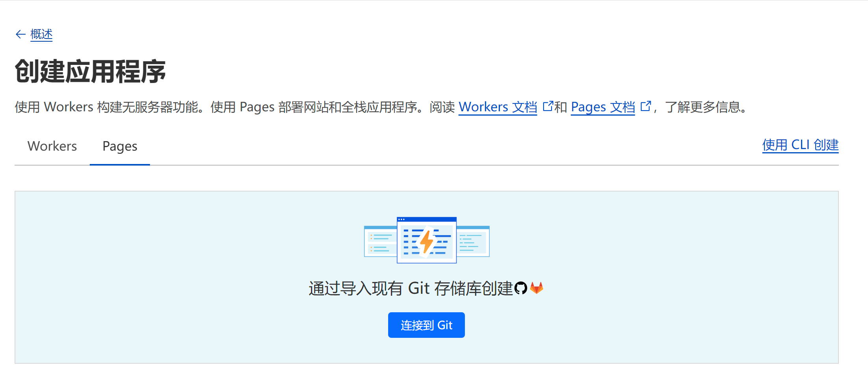Click the GitLab fox logo icon
The image size is (868, 374).
[x=537, y=288]
